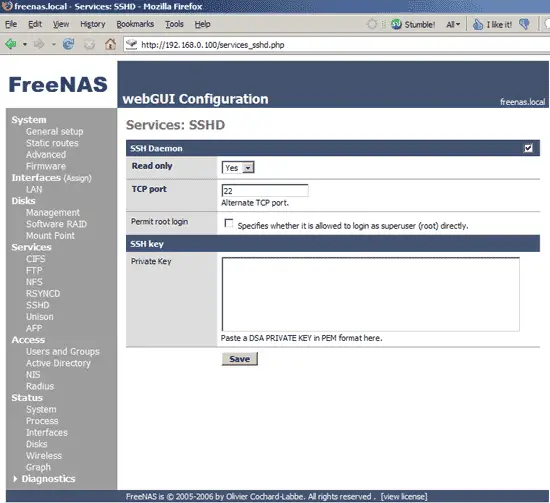Click inside the Private Key text area
This screenshot has width=550, height=503.
[370, 294]
